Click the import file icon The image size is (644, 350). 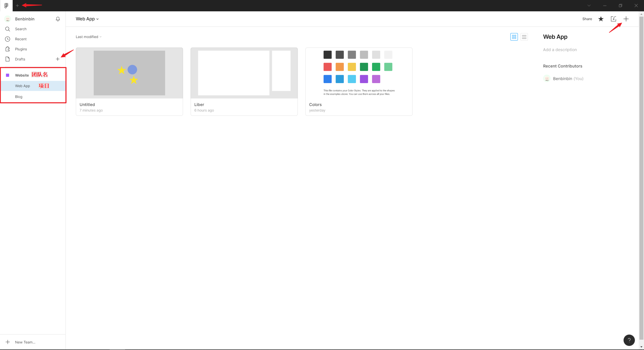pyautogui.click(x=613, y=19)
